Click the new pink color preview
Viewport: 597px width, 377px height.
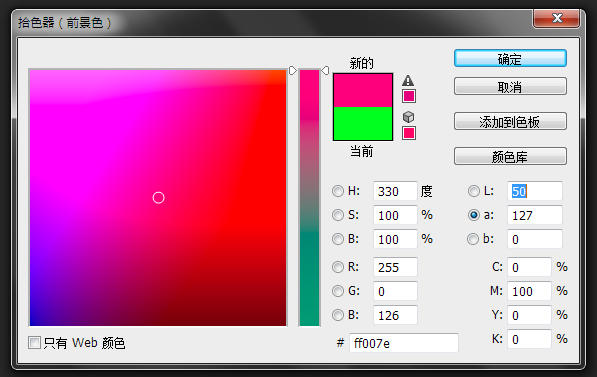363,90
